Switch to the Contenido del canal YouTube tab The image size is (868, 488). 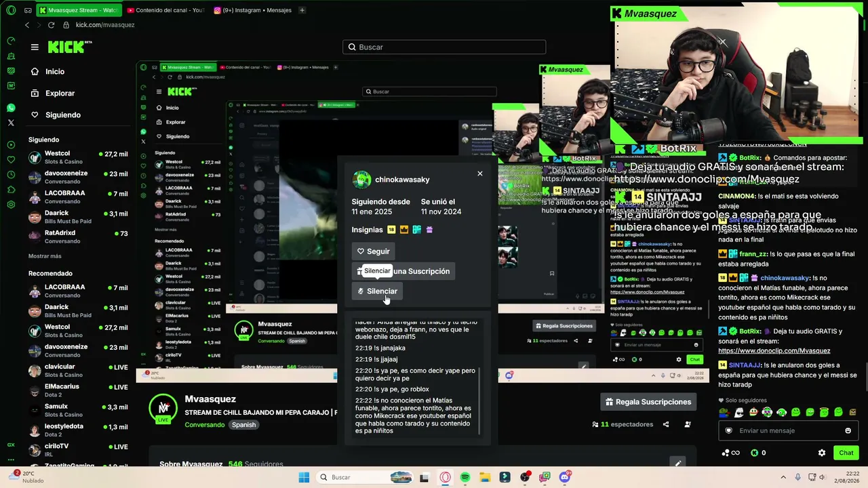pyautogui.click(x=165, y=10)
